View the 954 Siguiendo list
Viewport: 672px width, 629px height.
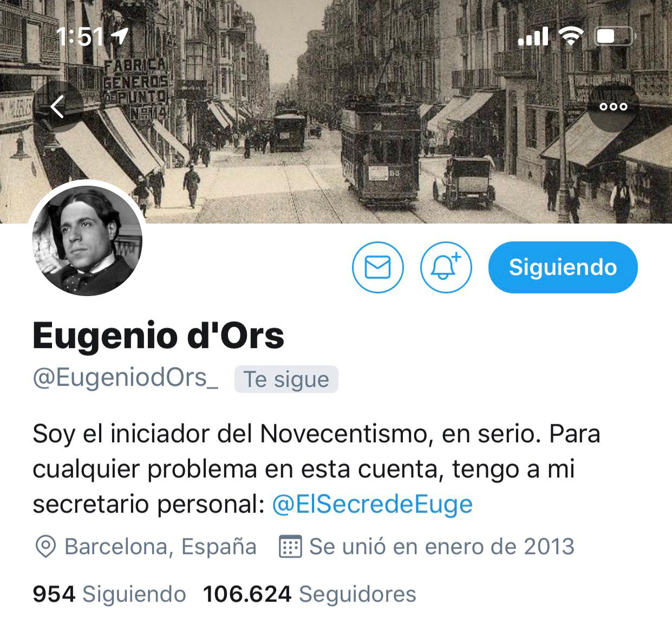pyautogui.click(x=109, y=594)
